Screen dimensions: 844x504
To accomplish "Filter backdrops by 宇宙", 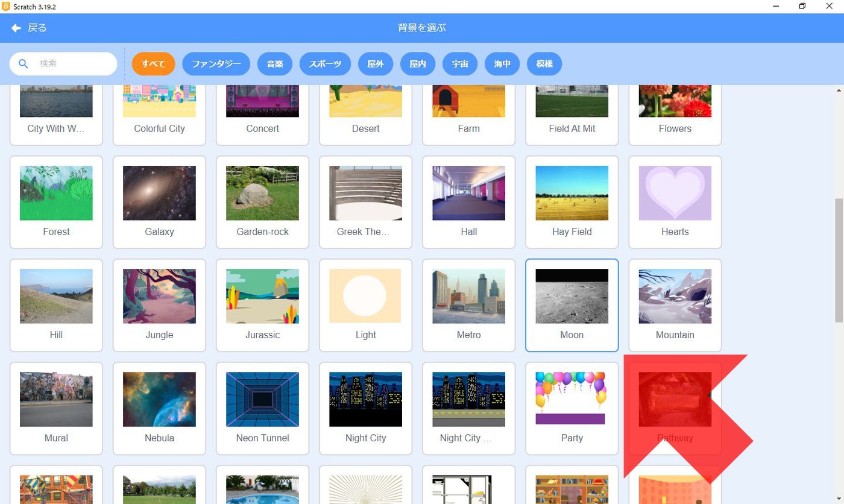I will click(460, 63).
